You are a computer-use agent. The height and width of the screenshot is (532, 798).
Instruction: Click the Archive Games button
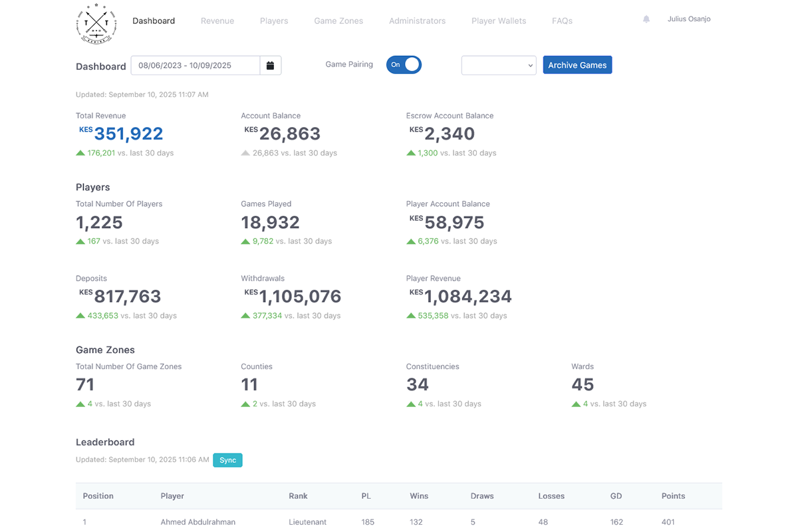(577, 65)
